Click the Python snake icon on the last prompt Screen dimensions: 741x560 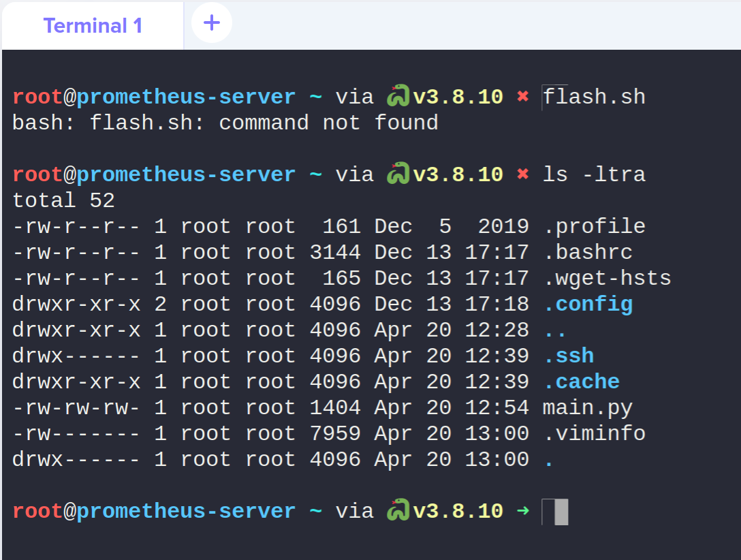click(398, 511)
